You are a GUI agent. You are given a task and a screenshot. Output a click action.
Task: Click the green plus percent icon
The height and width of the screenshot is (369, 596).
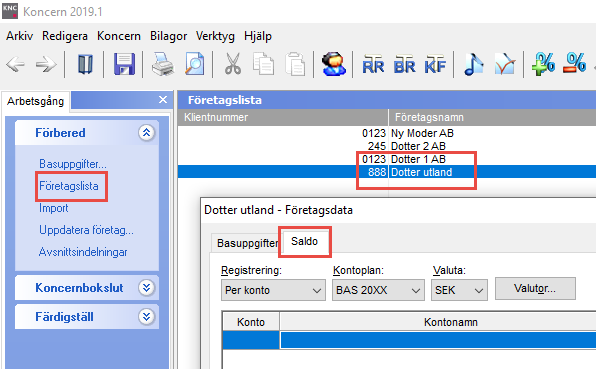click(543, 64)
